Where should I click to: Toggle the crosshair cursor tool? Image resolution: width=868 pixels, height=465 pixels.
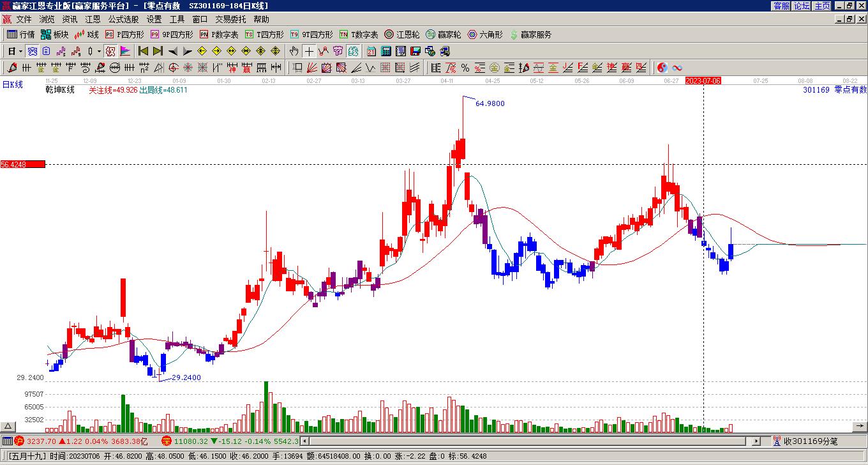(309, 51)
